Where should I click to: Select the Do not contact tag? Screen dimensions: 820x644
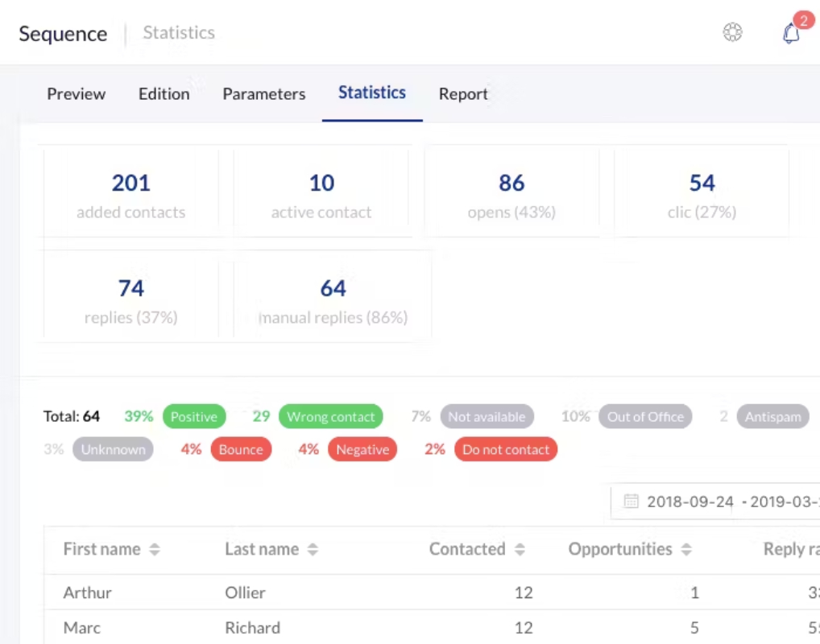point(506,449)
